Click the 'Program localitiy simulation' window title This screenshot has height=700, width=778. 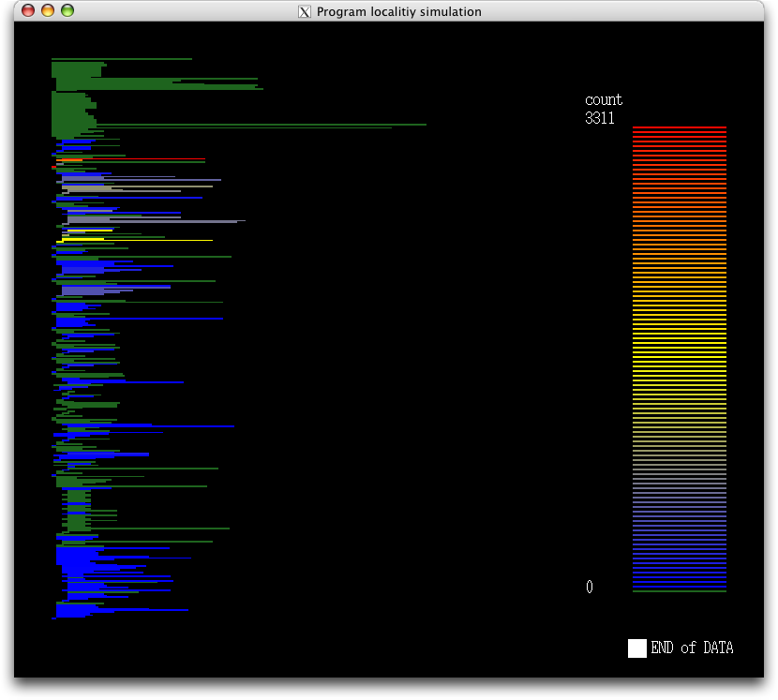[x=399, y=11]
